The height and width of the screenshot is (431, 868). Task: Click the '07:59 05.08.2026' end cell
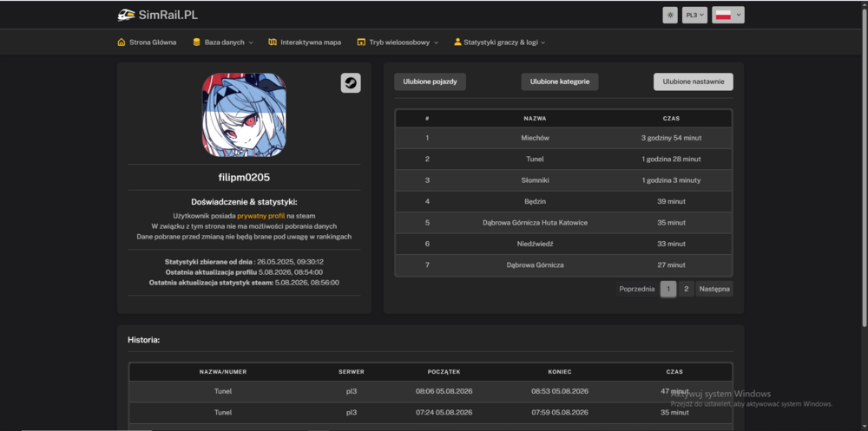coord(560,413)
